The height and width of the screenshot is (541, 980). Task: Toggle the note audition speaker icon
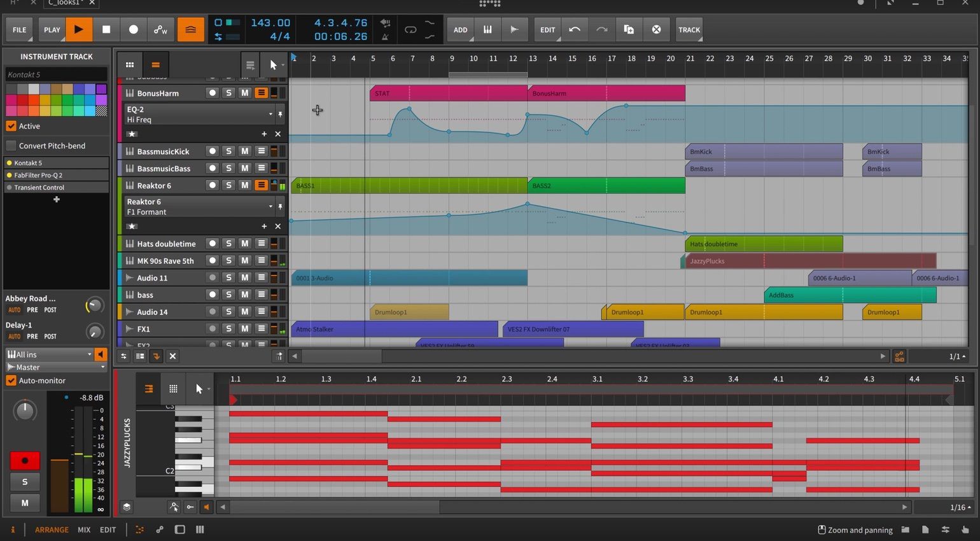(206, 507)
